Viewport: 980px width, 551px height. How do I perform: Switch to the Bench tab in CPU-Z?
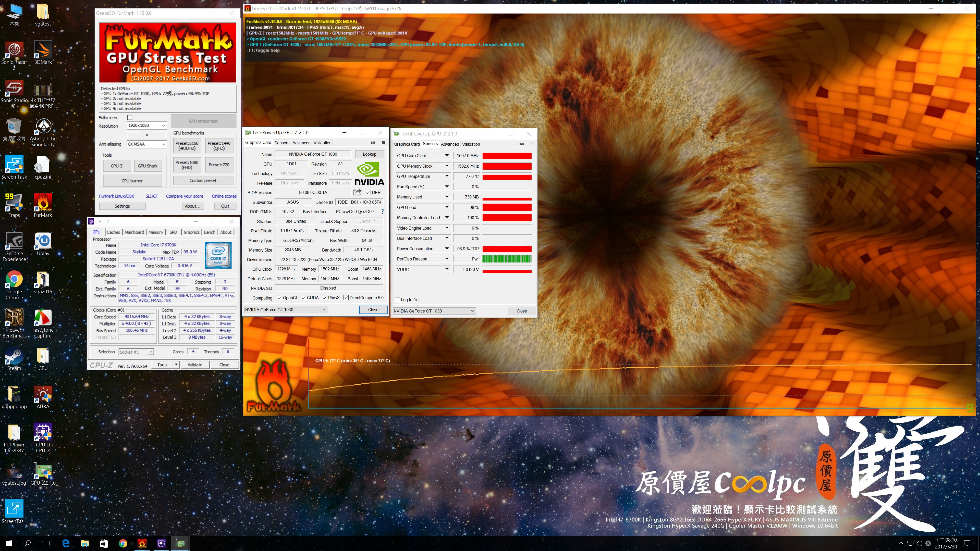[210, 232]
